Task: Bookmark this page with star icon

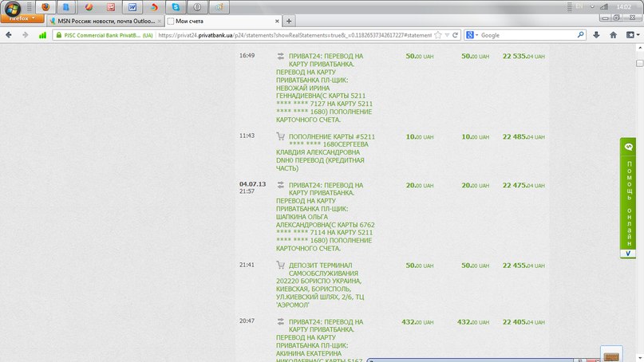Action: [x=438, y=35]
